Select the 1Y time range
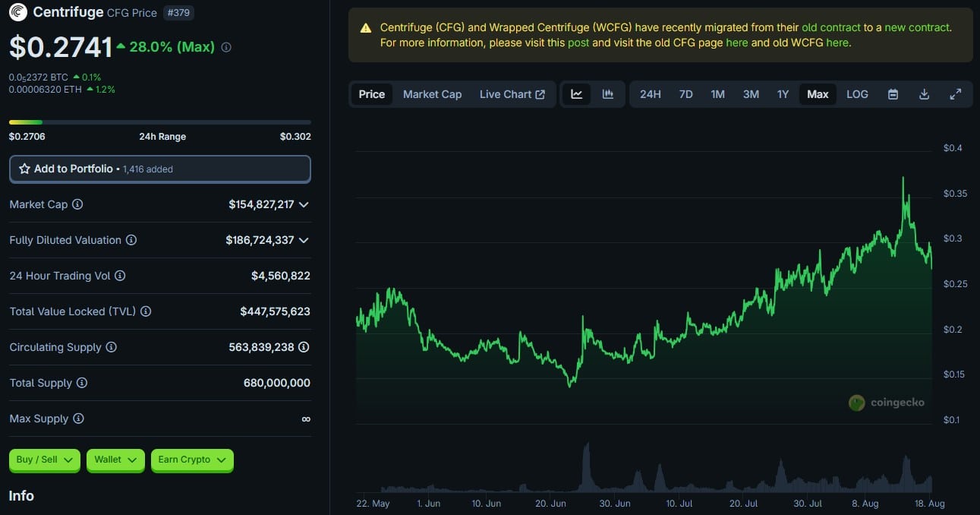980x515 pixels. coord(783,94)
